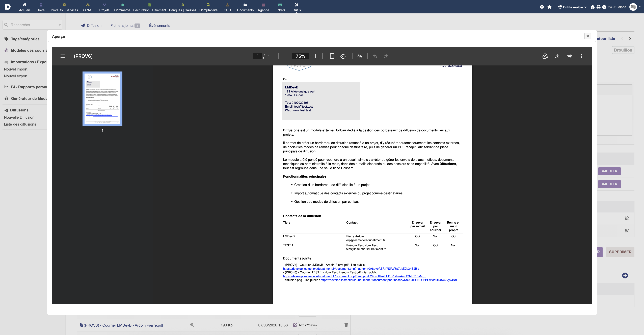Zoom out with the minus button
644x335 pixels.
click(285, 56)
